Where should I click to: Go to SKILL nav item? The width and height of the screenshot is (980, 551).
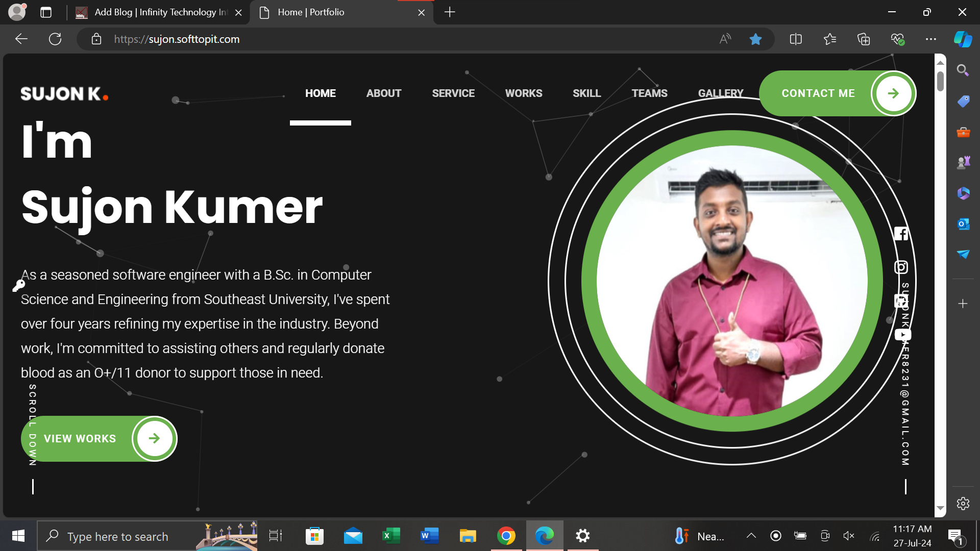586,93
